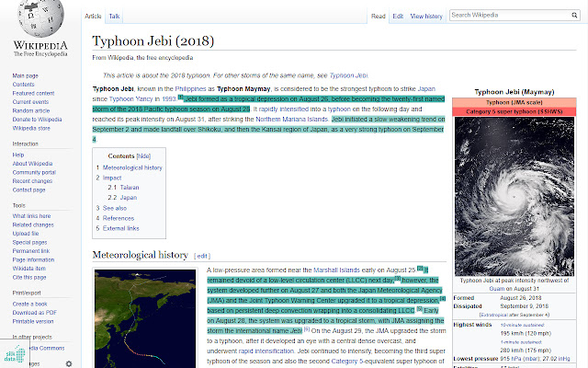
Task: Select the Read tab
Action: tap(378, 17)
